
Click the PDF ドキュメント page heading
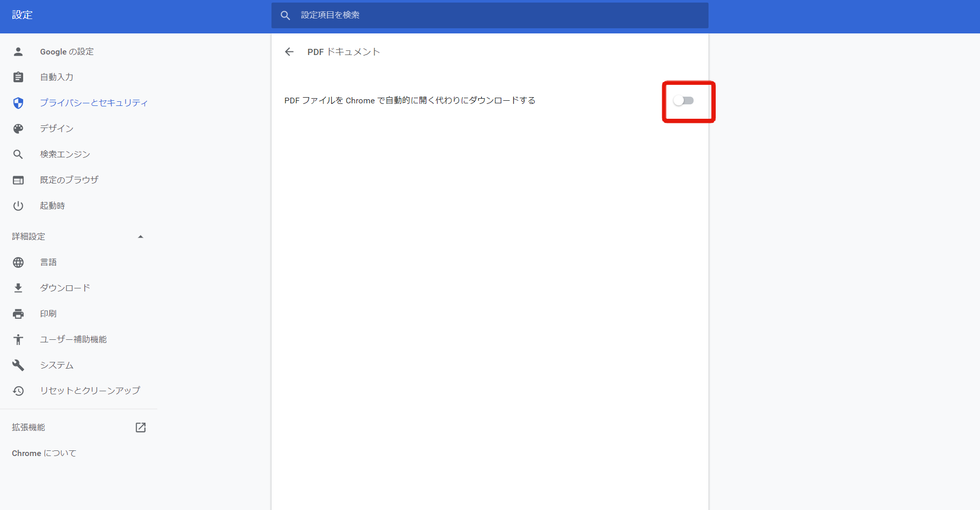pos(343,52)
